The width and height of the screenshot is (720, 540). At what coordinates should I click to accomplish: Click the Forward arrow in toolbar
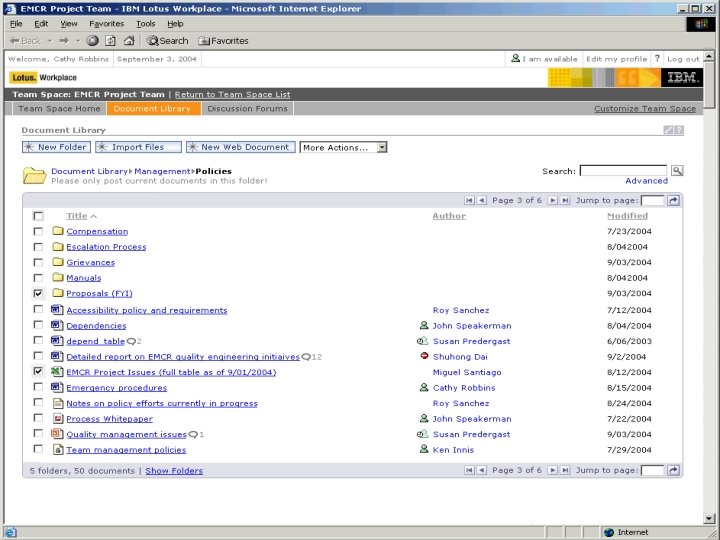[64, 41]
